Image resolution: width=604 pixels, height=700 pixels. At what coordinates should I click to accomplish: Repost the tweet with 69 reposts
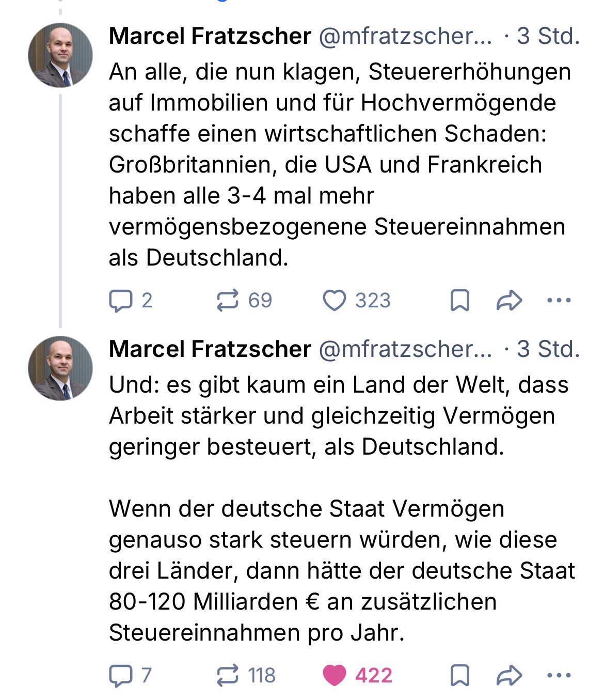[228, 301]
